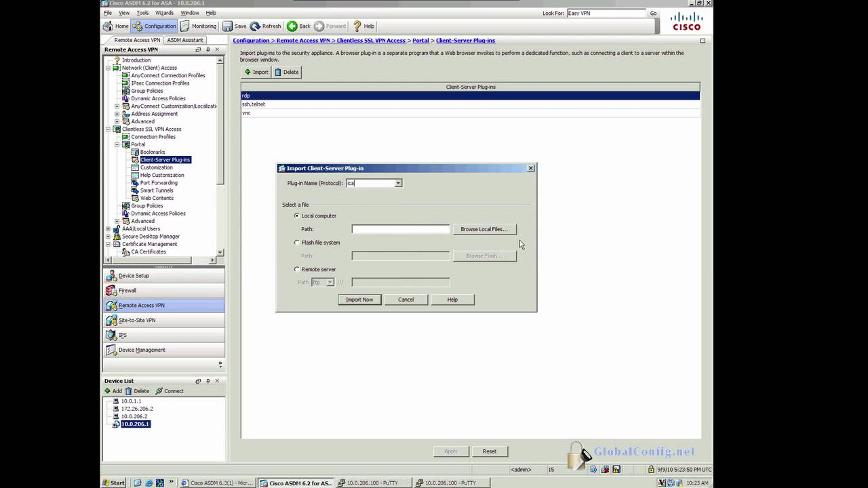The height and width of the screenshot is (488, 868).
Task: Open the Device Management section
Action: tap(163, 350)
